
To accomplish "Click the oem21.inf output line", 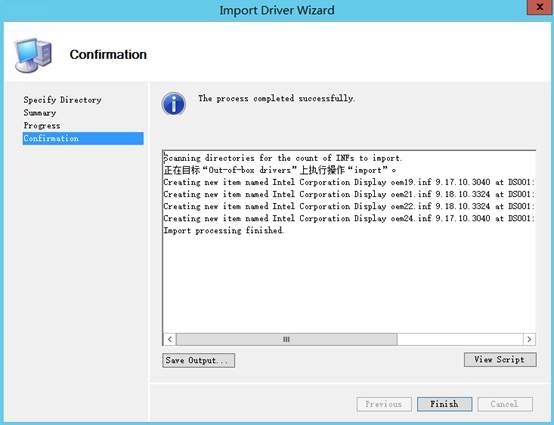I will point(349,194).
